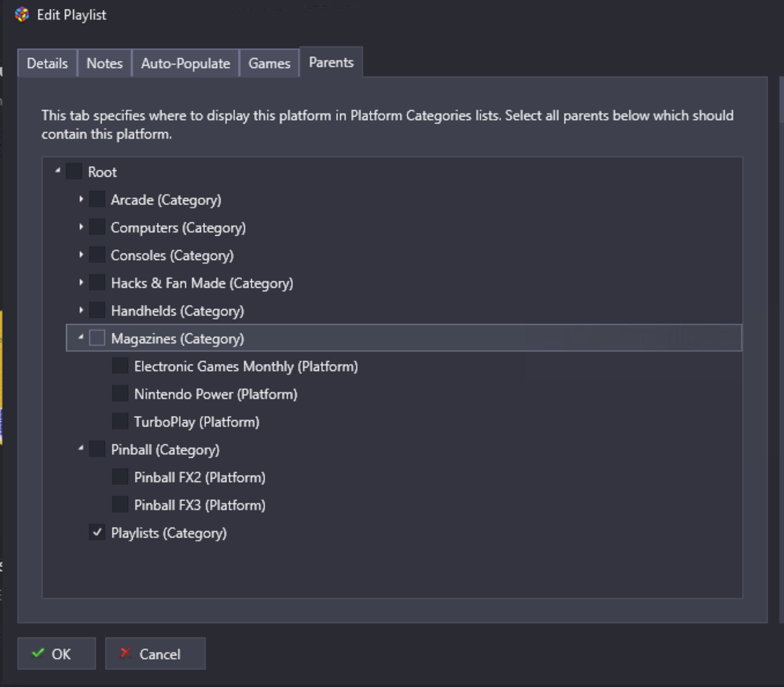Viewport: 784px width, 687px height.
Task: Expand the Arcade category arrow
Action: [81, 200]
